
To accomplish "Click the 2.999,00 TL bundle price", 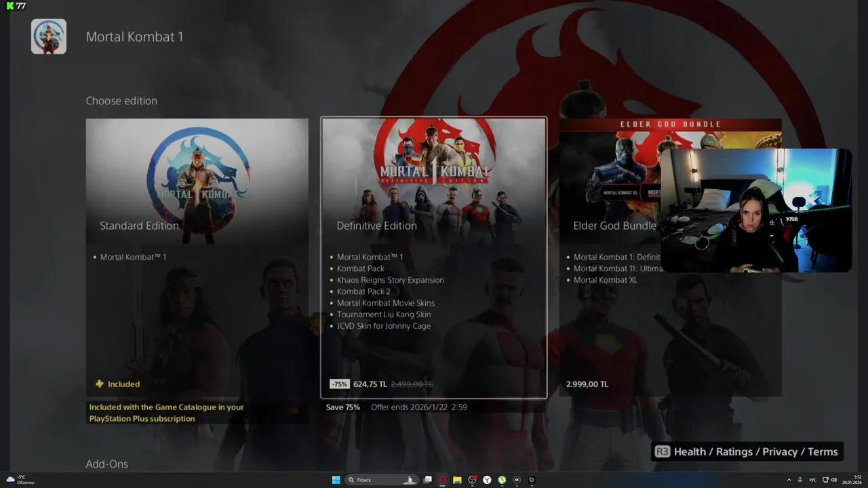I will coord(587,384).
